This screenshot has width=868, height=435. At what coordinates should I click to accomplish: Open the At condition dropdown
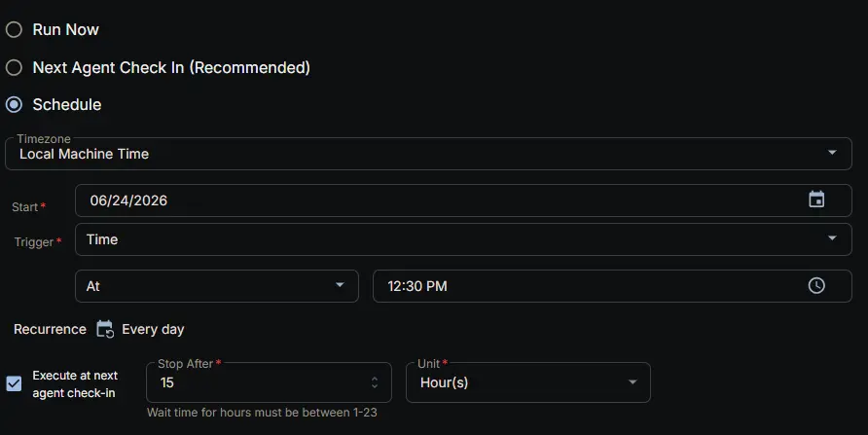point(217,285)
